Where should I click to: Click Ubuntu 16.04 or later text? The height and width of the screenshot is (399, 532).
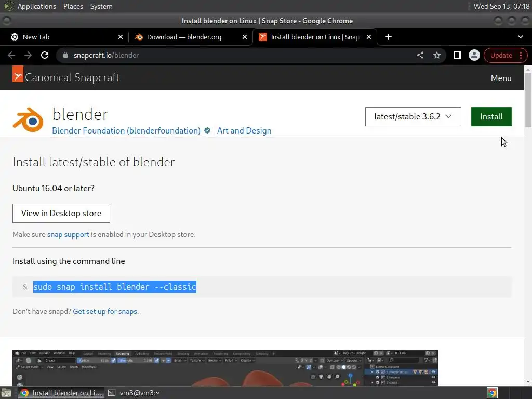[x=54, y=188]
